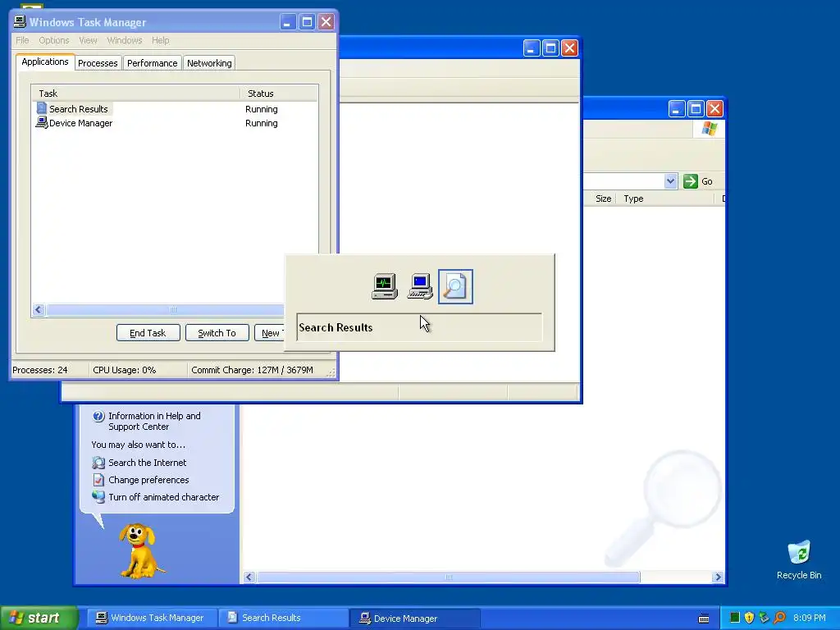The width and height of the screenshot is (840, 630).
Task: Click the Help and Support Center question mark icon
Action: coord(98,416)
